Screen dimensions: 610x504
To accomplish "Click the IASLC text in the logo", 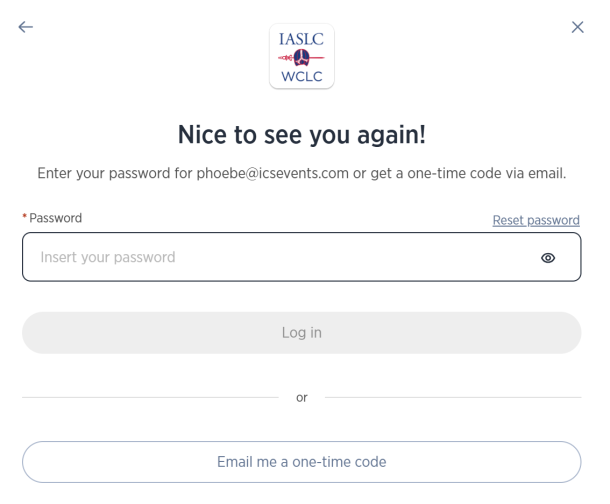I will point(302,39).
